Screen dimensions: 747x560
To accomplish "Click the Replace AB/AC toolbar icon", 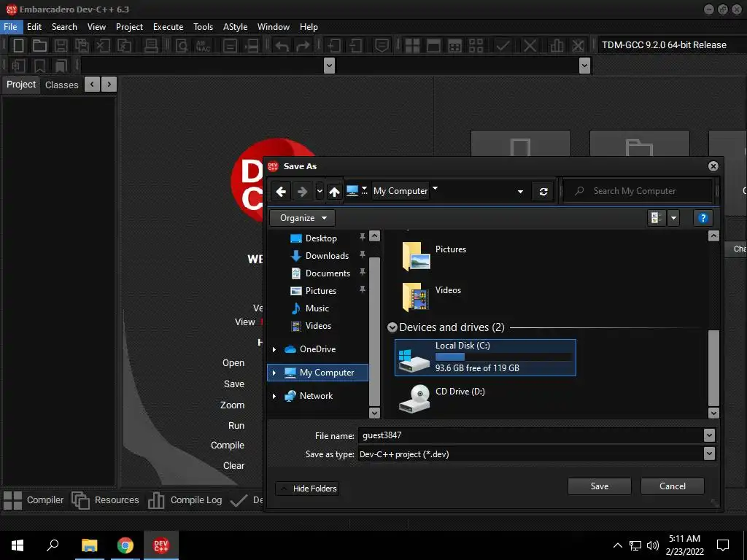I will click(x=204, y=45).
